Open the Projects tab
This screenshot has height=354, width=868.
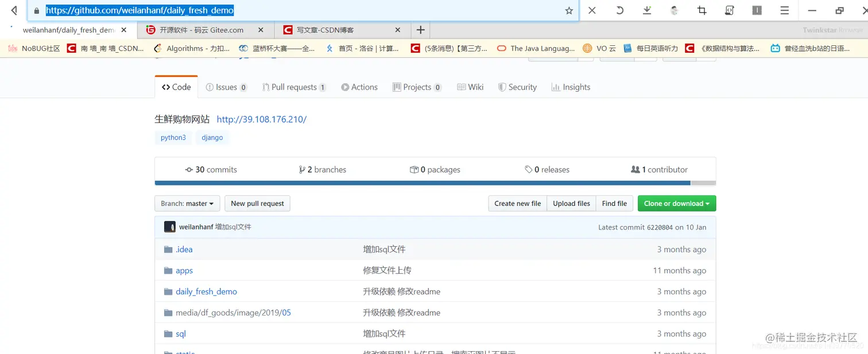point(417,87)
